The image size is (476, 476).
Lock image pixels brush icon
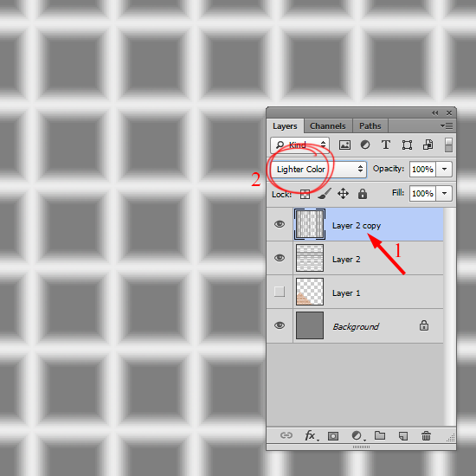click(x=325, y=194)
